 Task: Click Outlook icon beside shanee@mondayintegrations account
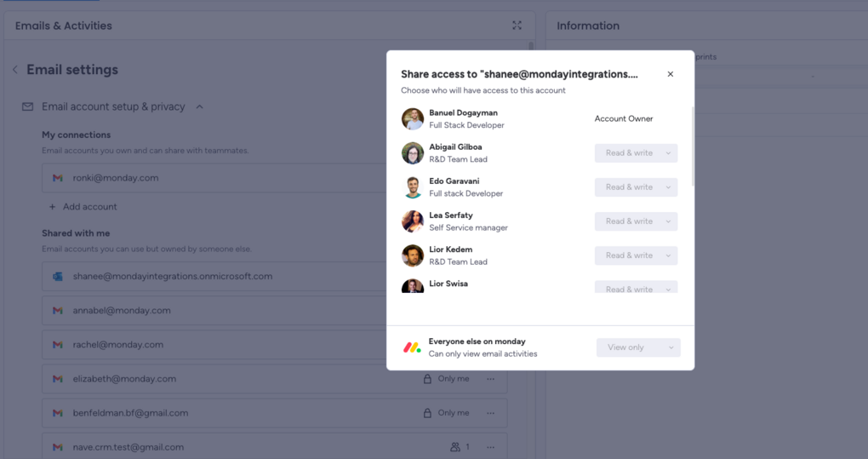(x=58, y=276)
